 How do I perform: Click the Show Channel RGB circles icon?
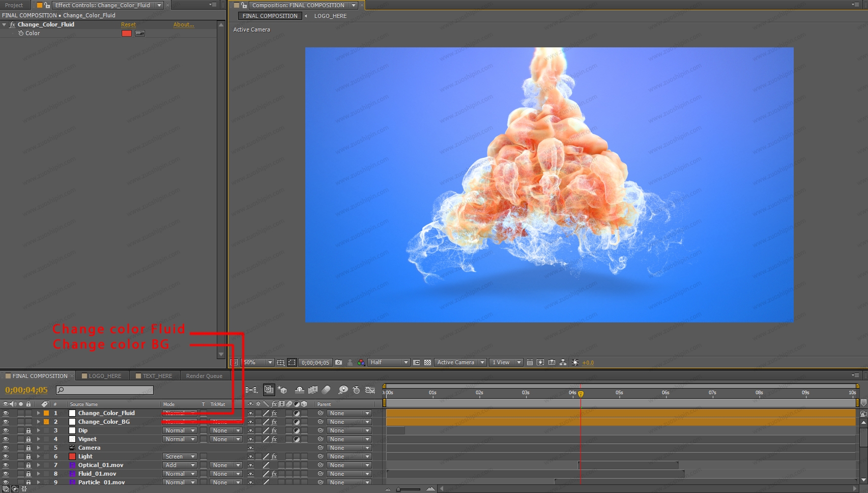coord(361,363)
